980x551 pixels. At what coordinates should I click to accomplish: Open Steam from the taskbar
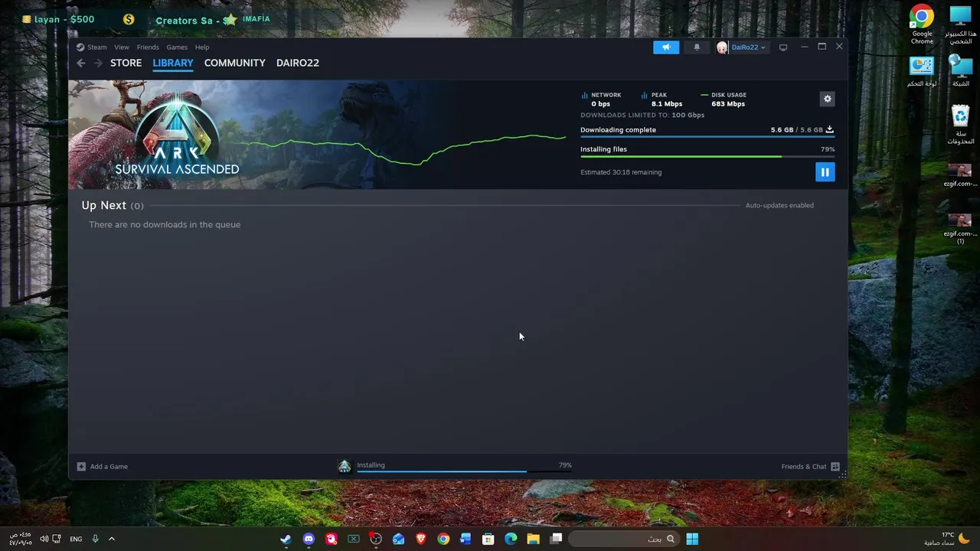286,540
